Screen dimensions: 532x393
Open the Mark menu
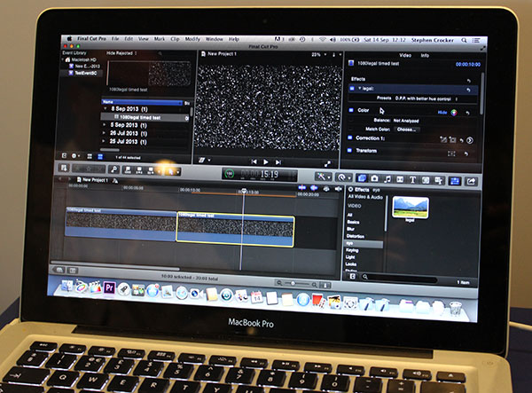click(x=160, y=39)
